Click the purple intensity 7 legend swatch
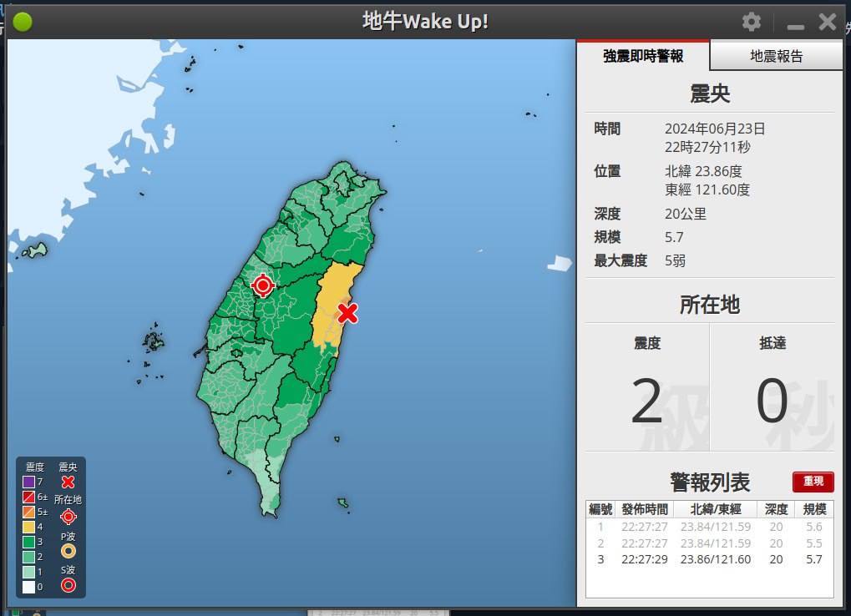 click(x=28, y=482)
